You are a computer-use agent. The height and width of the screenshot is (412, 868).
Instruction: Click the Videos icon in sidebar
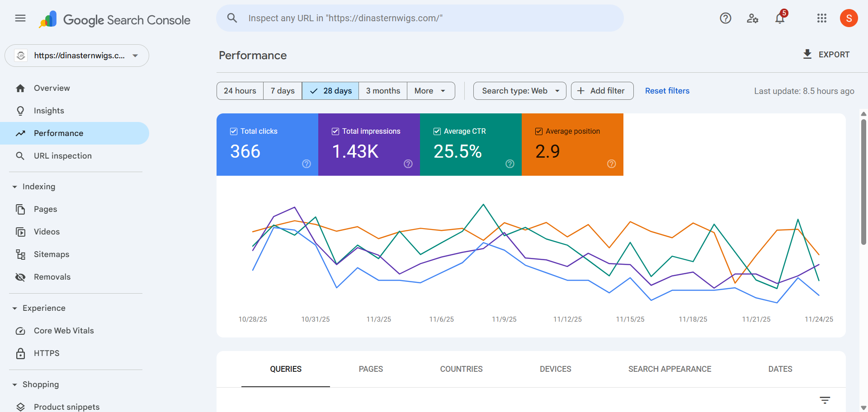(x=20, y=232)
